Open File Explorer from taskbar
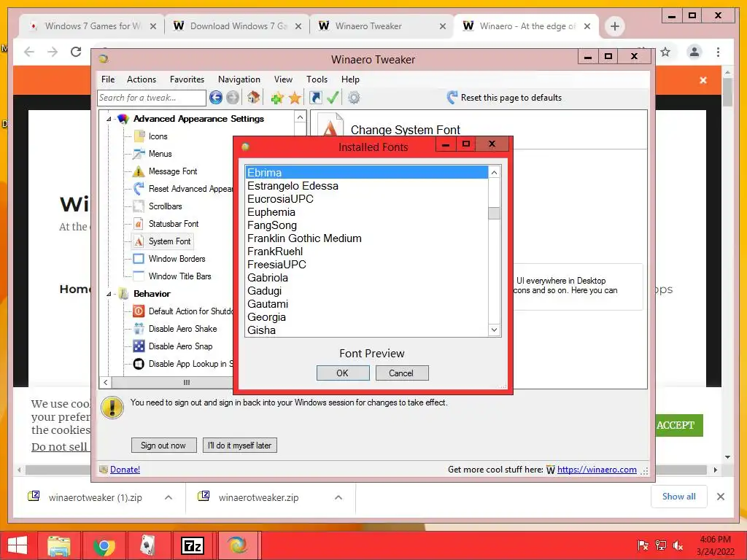 (59, 545)
